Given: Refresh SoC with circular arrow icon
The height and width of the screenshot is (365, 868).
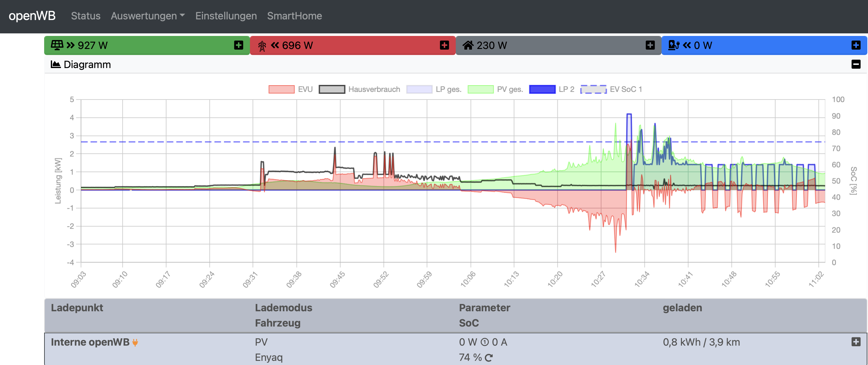Looking at the screenshot, I should (488, 358).
